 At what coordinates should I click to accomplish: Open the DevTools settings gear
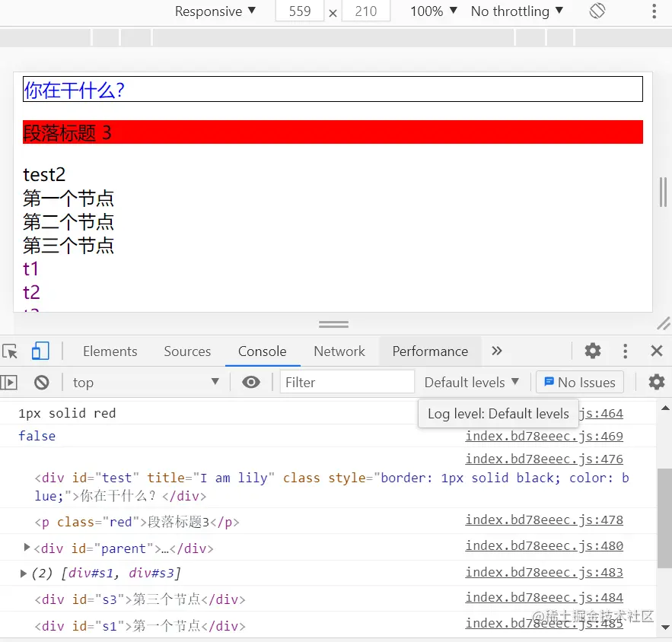click(x=593, y=351)
